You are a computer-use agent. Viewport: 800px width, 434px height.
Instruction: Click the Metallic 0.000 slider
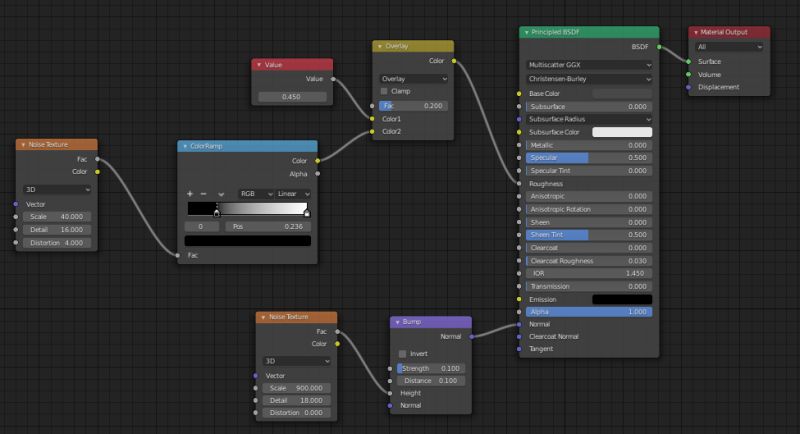tap(589, 145)
